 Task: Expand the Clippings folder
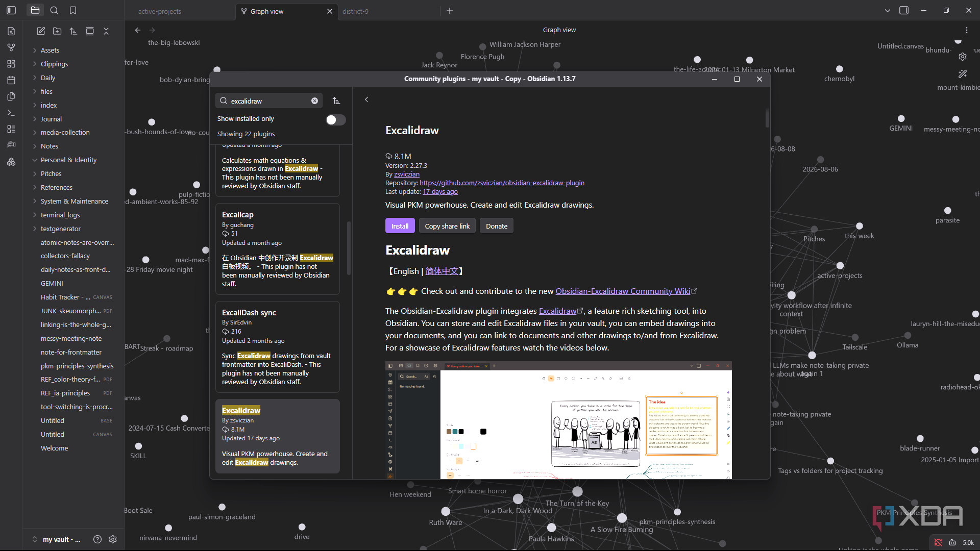[54, 64]
